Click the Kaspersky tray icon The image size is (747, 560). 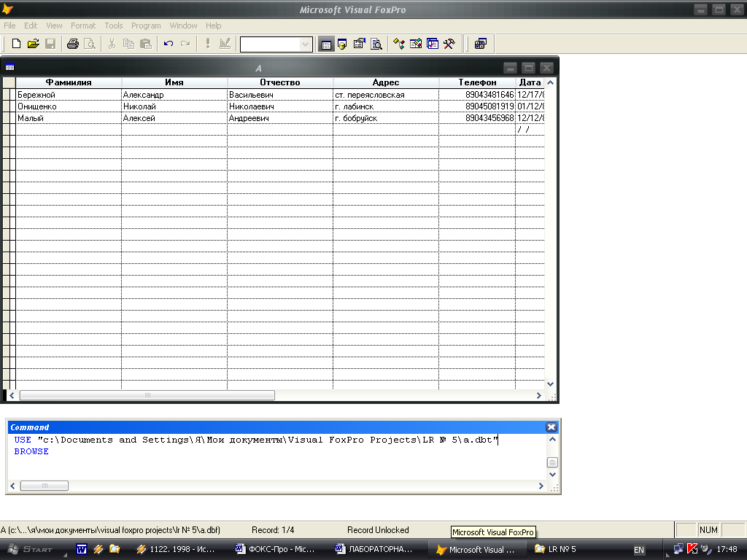692,549
